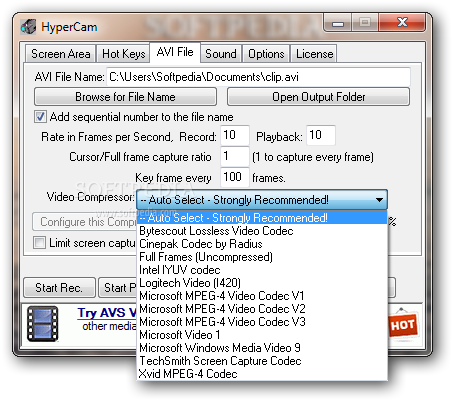Pick Xvid MPEG-4 Codec
Image resolution: width=453 pixels, height=401 pixels.
tap(262, 374)
